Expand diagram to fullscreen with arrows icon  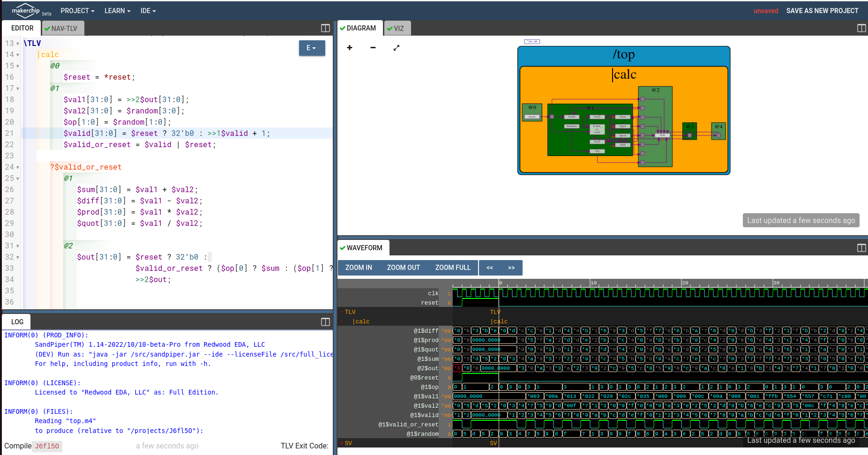(x=397, y=48)
